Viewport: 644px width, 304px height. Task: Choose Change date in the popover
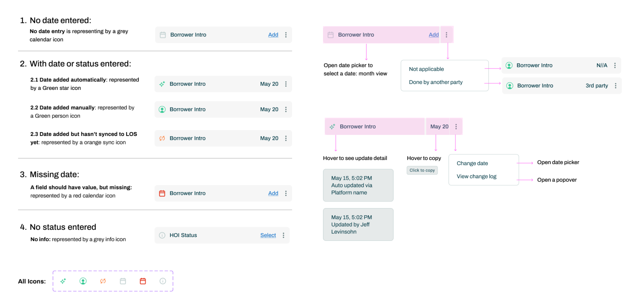(472, 163)
